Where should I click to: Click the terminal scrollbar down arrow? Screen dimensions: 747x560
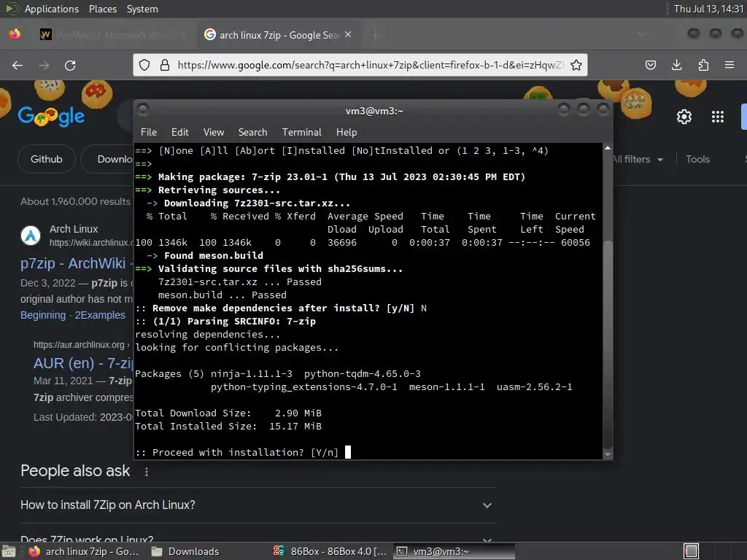pyautogui.click(x=608, y=455)
